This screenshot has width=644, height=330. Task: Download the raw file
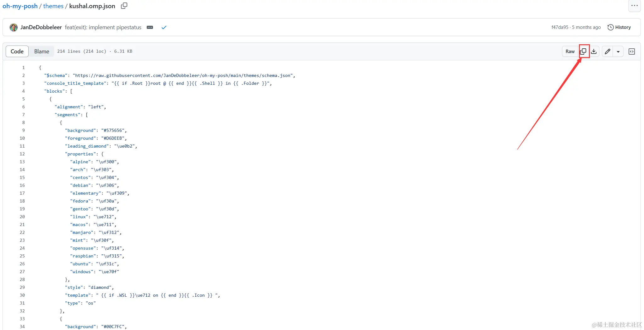pos(594,51)
